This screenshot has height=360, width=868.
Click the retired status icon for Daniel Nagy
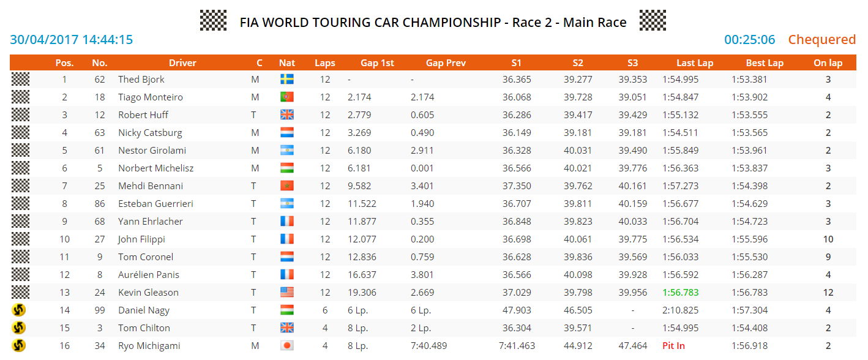(19, 310)
